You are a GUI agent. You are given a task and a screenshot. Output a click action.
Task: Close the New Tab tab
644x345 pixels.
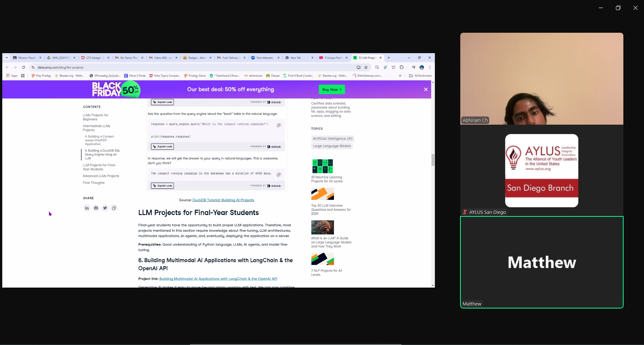tap(312, 58)
